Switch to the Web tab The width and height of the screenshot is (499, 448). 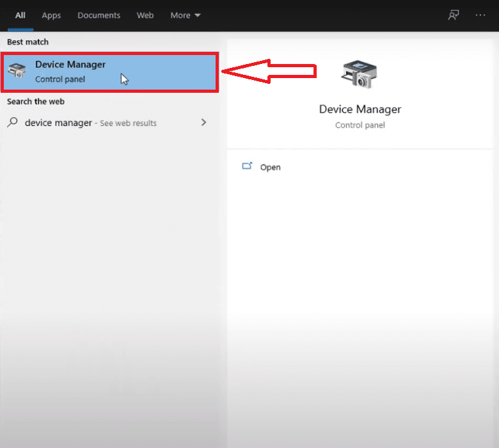(145, 15)
